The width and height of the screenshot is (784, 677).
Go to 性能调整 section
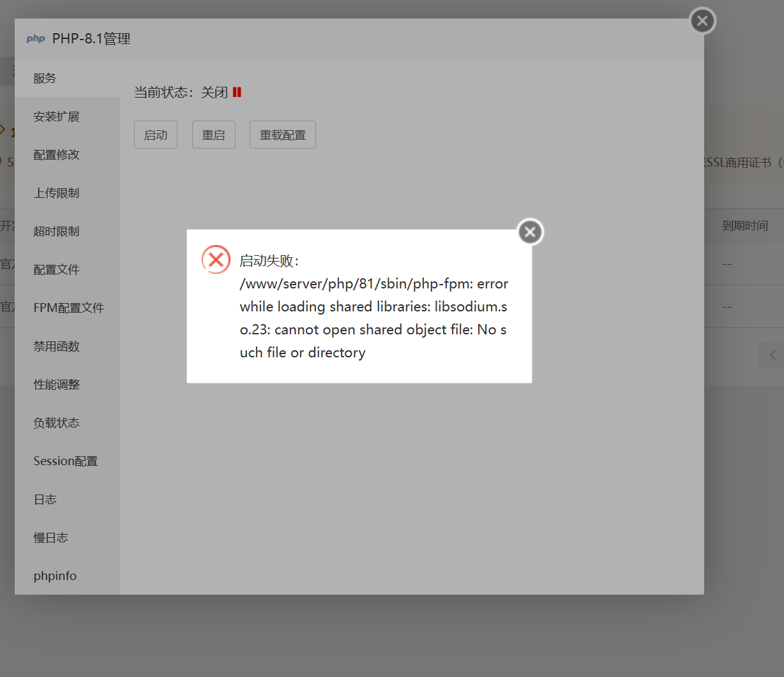[67, 385]
